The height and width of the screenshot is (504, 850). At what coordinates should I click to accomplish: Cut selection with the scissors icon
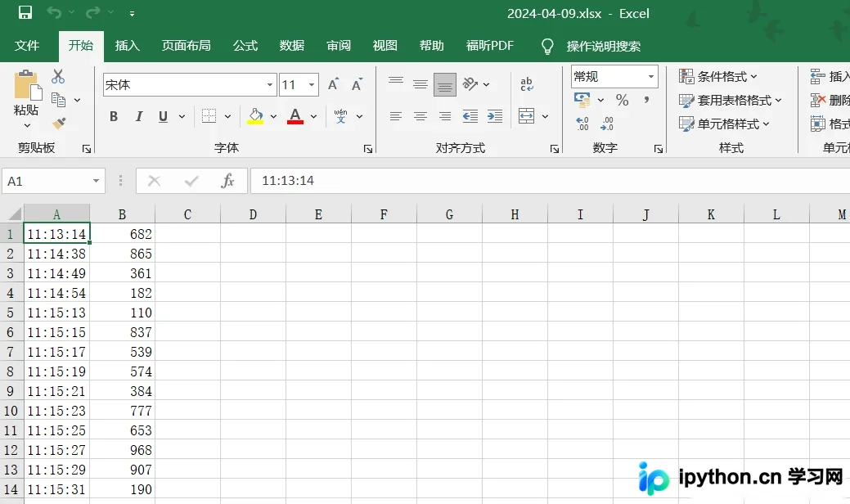58,76
